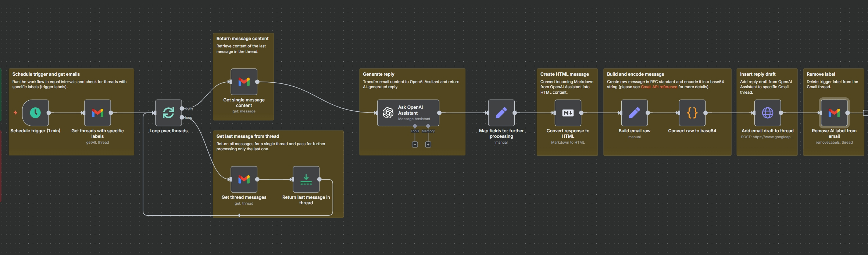Click the plus connector after Remove AI label node
This screenshot has width=868, height=255.
(x=865, y=113)
